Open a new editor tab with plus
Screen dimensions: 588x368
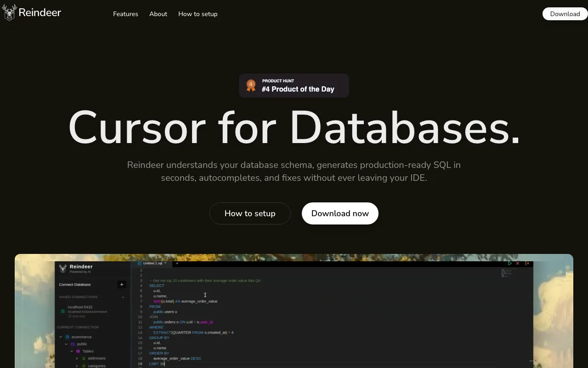point(177,264)
